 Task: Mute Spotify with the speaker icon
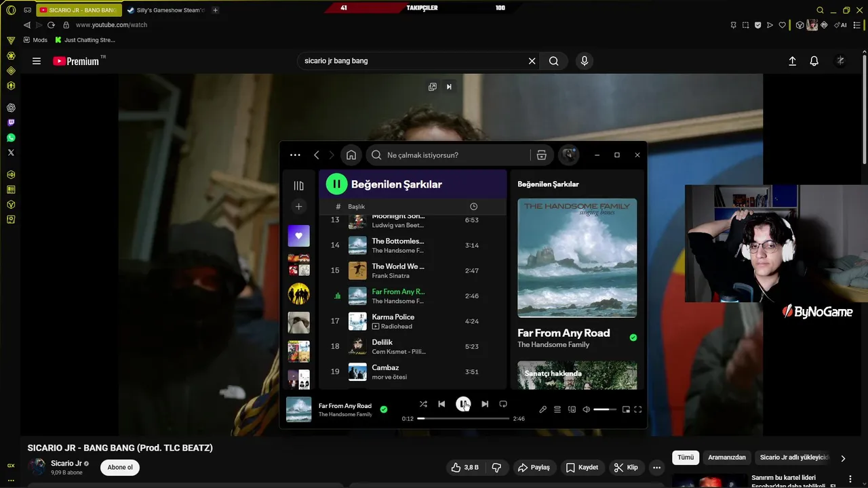[x=587, y=409]
